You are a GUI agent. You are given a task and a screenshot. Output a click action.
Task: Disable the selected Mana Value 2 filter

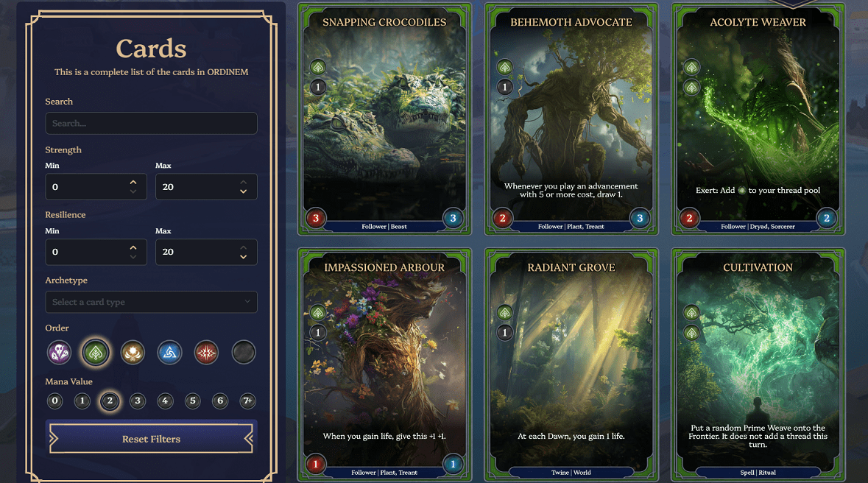[110, 401]
